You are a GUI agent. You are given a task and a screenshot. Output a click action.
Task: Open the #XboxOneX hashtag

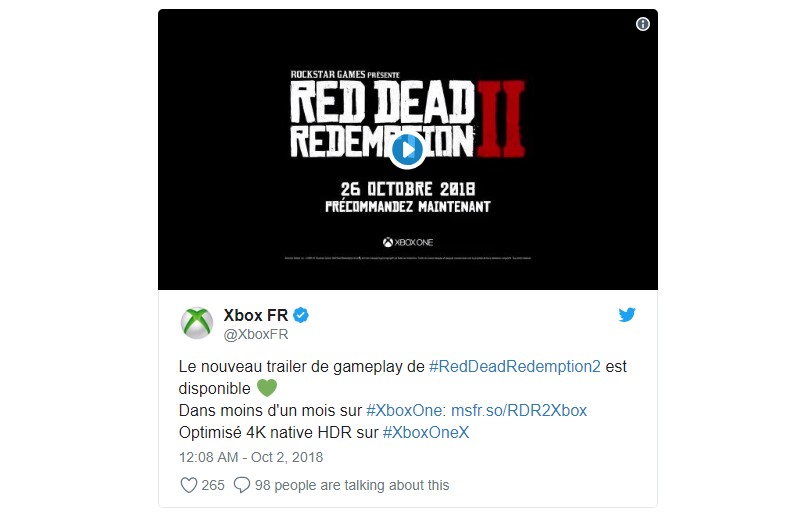point(426,432)
